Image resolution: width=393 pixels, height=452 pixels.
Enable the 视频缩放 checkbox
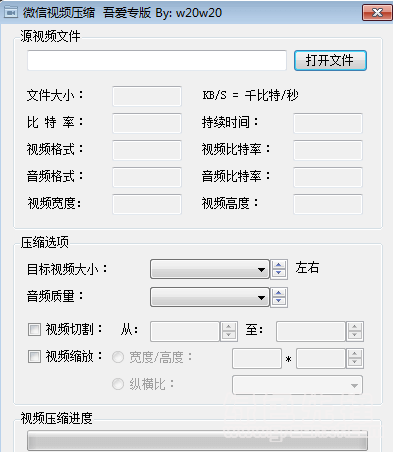coord(34,356)
